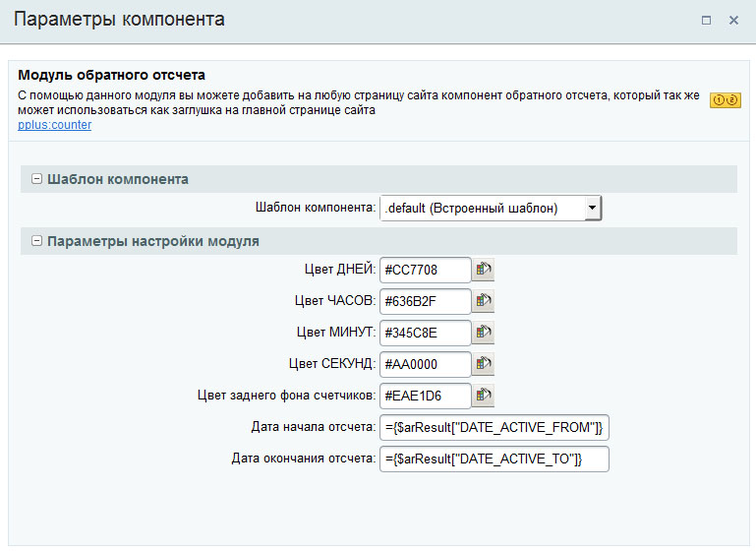Open color picker for Цвет СЕКУНД
The image size is (756, 551).
[x=483, y=364]
